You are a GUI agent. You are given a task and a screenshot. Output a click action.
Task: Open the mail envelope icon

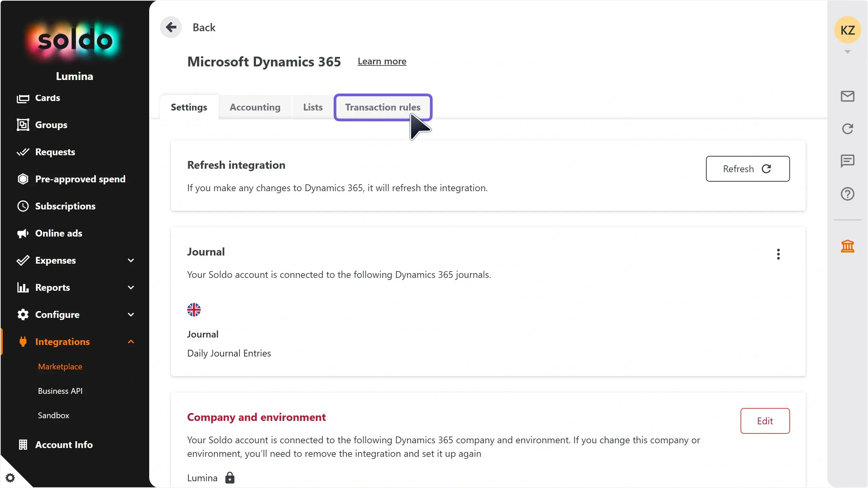[847, 96]
